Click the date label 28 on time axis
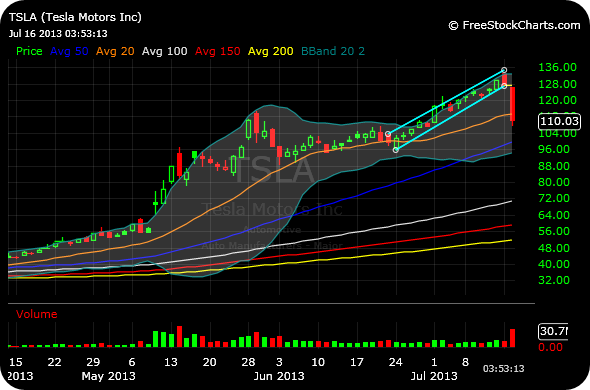The height and width of the screenshot is (390, 590). 248,362
